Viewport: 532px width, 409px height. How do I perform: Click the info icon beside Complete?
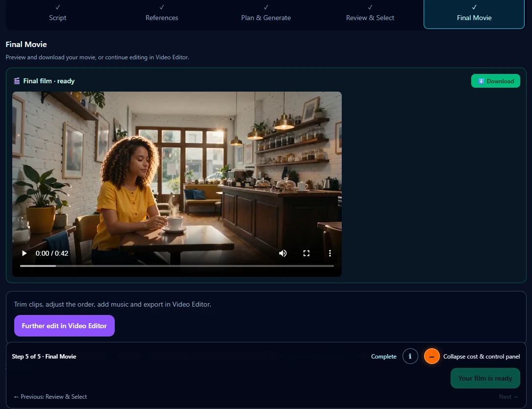click(x=410, y=356)
